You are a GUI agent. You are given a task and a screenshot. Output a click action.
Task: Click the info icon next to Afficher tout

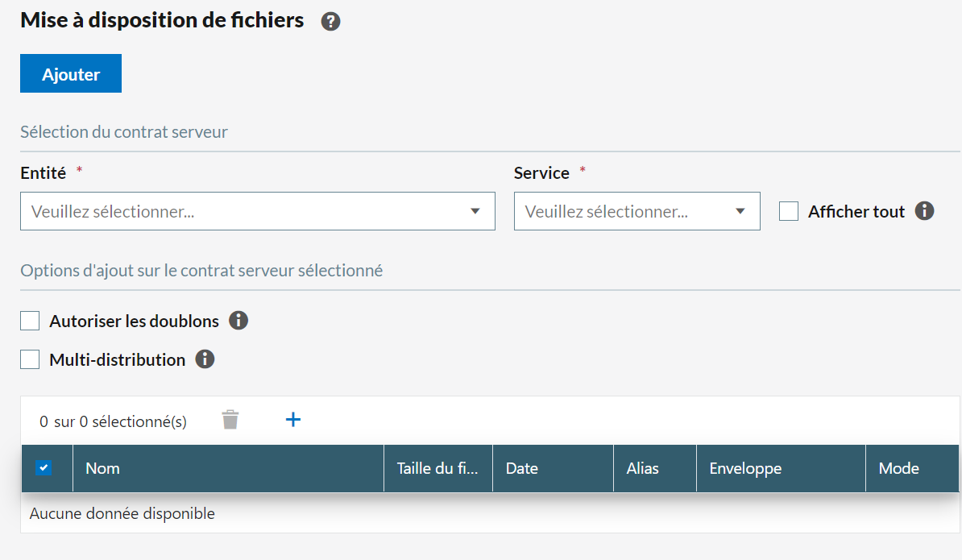924,211
